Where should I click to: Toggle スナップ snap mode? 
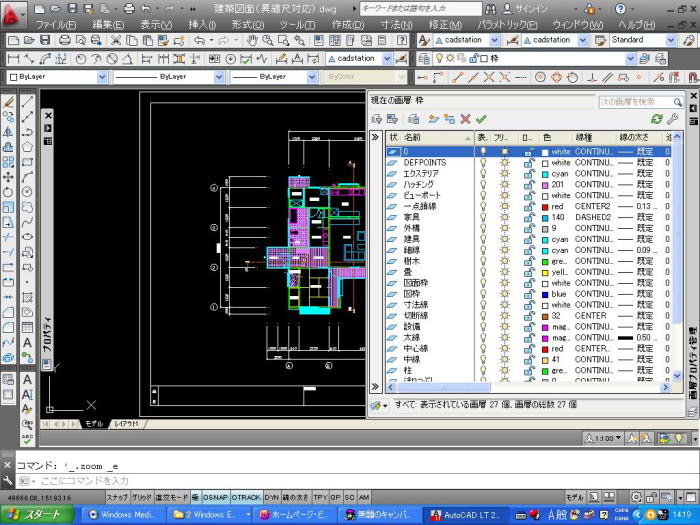pyautogui.click(x=117, y=497)
